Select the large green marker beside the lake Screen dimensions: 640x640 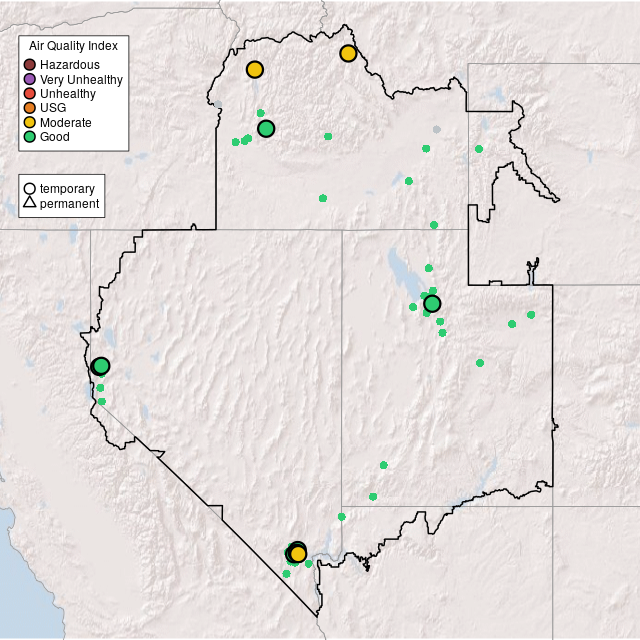click(432, 303)
